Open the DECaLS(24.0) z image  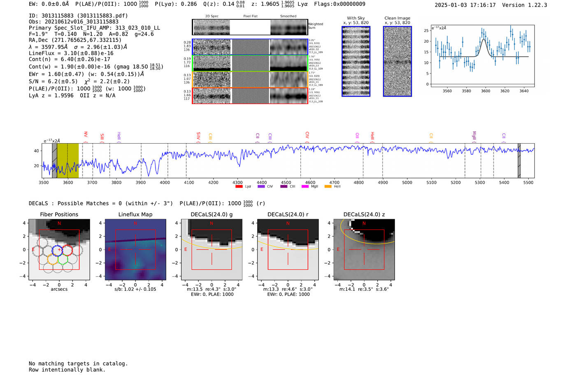tap(364, 250)
